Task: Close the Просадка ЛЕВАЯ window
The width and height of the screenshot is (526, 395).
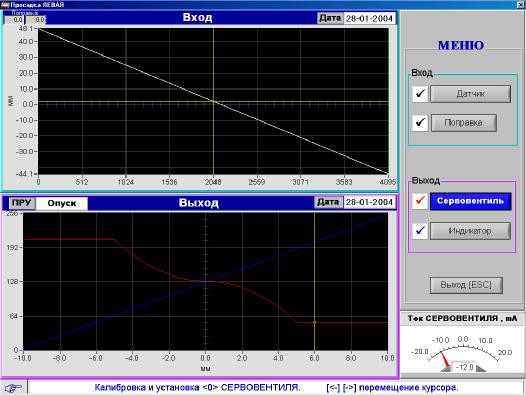Action: [521, 5]
